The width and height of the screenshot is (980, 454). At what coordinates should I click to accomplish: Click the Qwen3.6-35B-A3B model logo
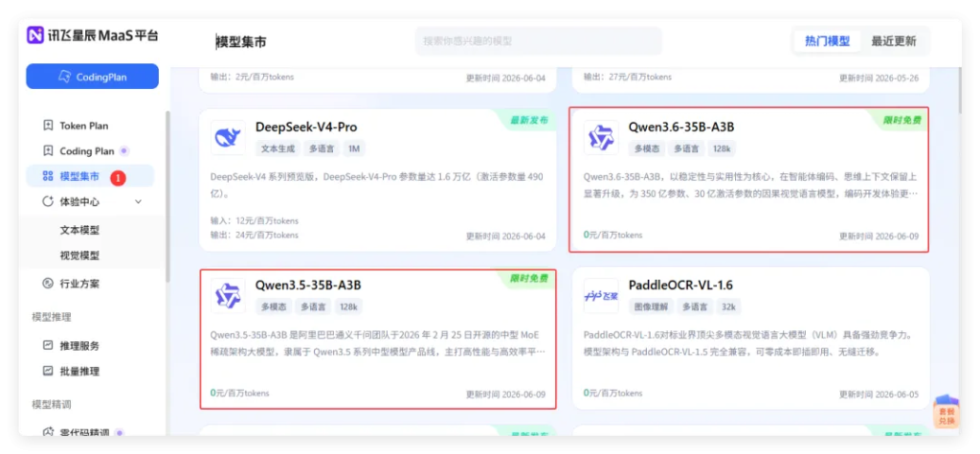coord(601,138)
